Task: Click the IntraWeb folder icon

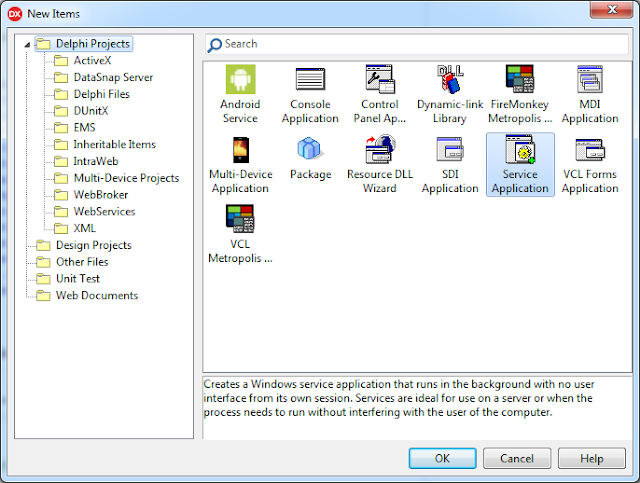Action: click(x=61, y=161)
